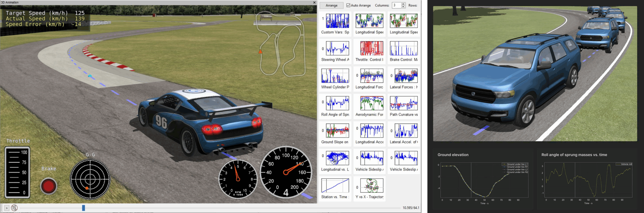The width and height of the screenshot is (644, 213).
Task: Select the Path Curvature plot thumbnail
Action: (x=404, y=103)
